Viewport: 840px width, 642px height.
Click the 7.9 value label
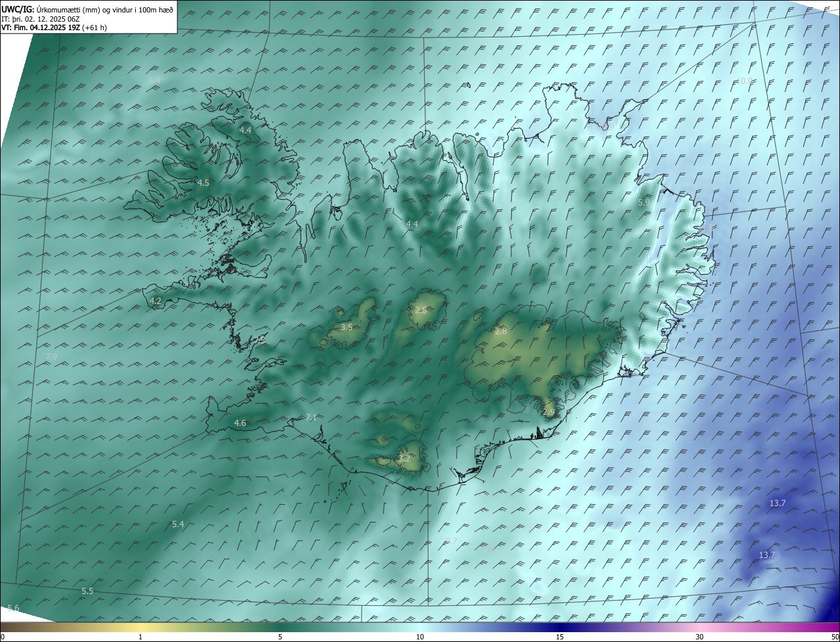coord(51,356)
